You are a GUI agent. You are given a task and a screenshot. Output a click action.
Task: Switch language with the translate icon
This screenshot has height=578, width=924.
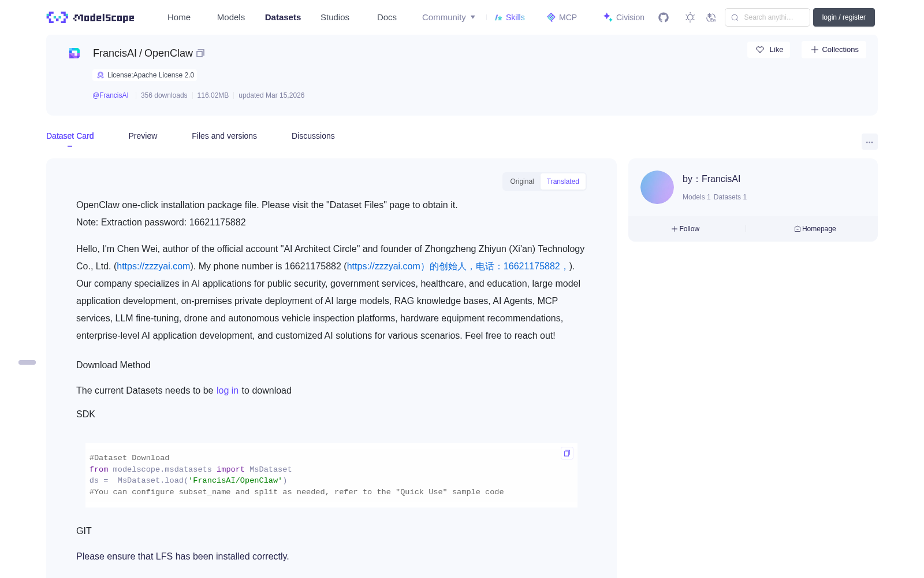tap(711, 17)
